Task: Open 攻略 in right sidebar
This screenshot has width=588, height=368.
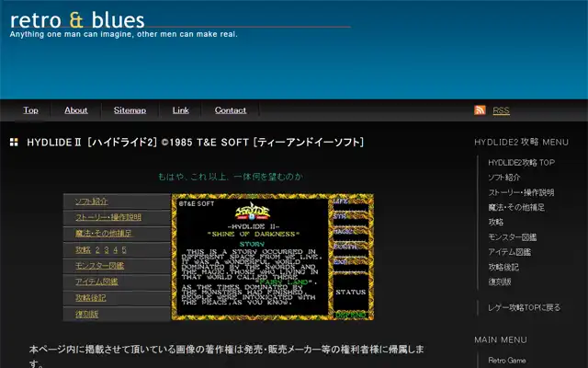Action: coord(496,222)
